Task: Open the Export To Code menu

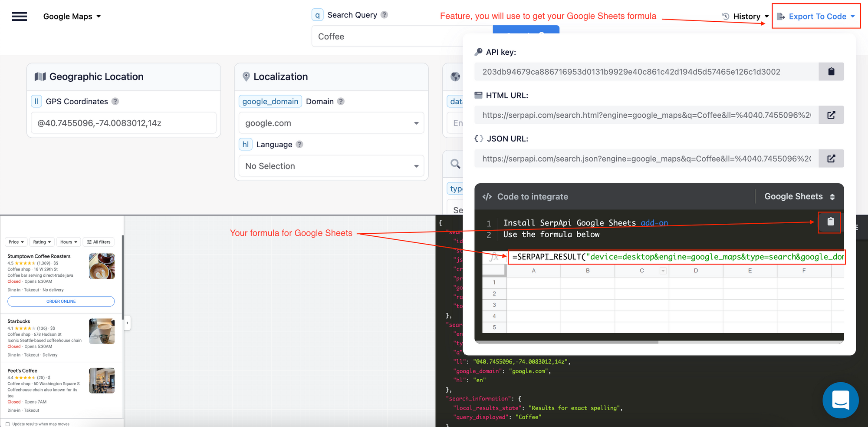Action: click(x=816, y=17)
